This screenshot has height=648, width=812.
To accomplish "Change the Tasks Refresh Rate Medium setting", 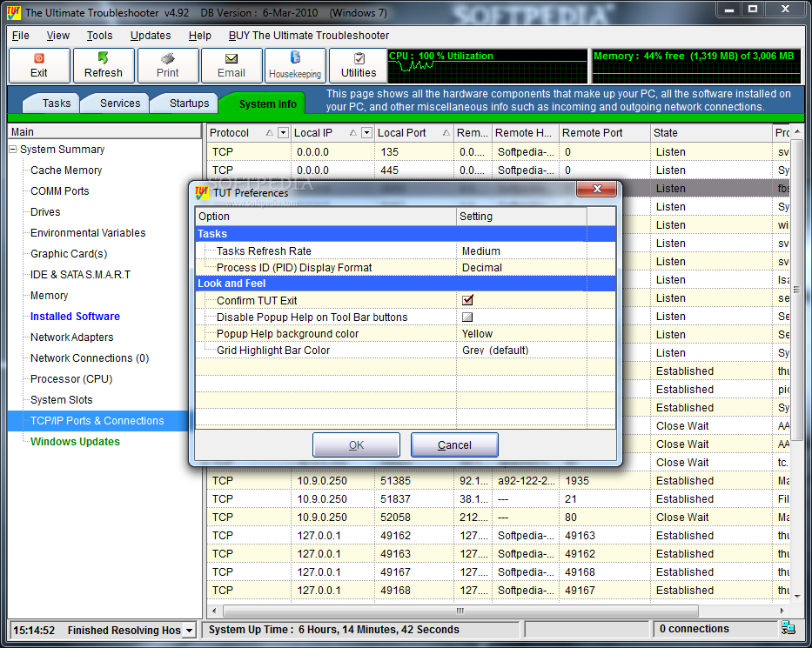I will pyautogui.click(x=521, y=251).
